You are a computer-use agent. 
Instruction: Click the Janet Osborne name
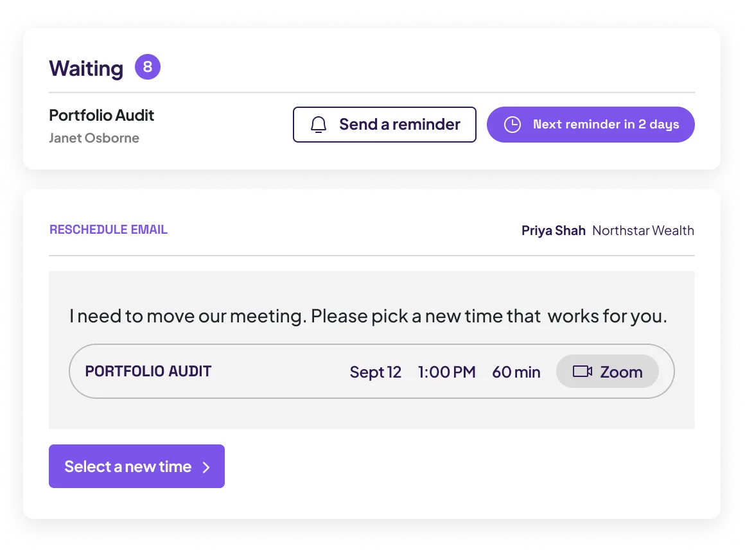tap(94, 137)
